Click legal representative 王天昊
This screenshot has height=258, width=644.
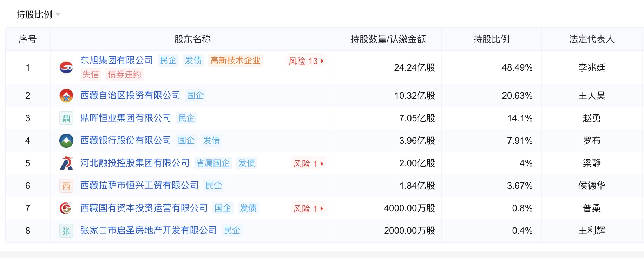[x=592, y=96]
